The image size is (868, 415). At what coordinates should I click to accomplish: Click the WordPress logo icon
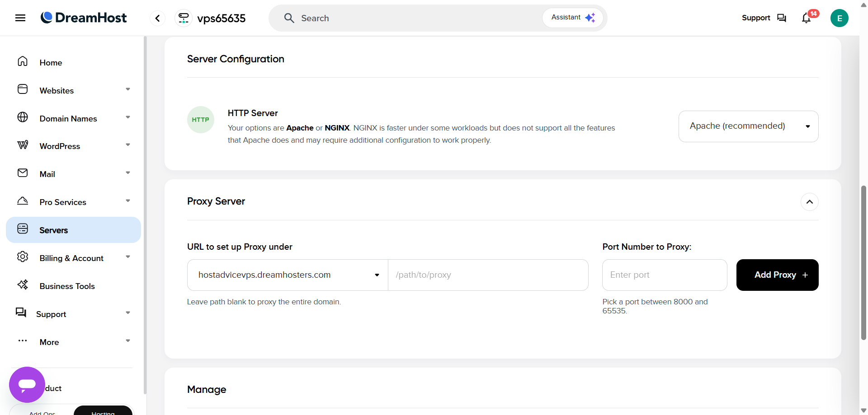click(23, 145)
